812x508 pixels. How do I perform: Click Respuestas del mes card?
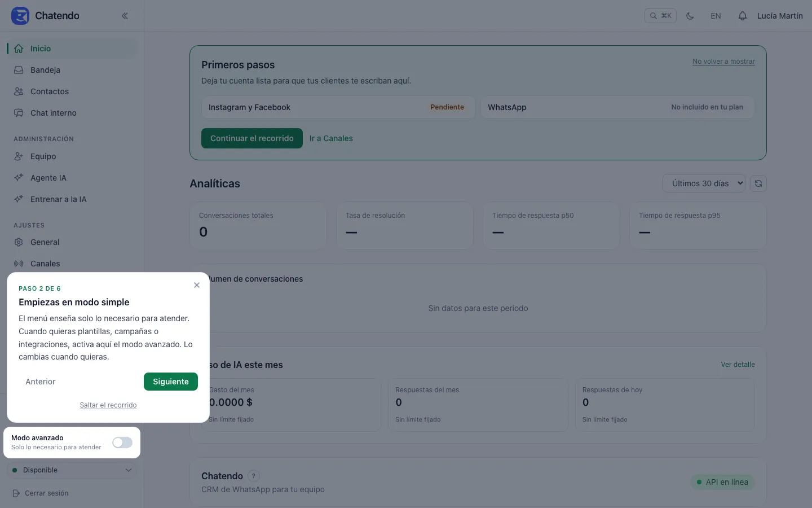[478, 405]
